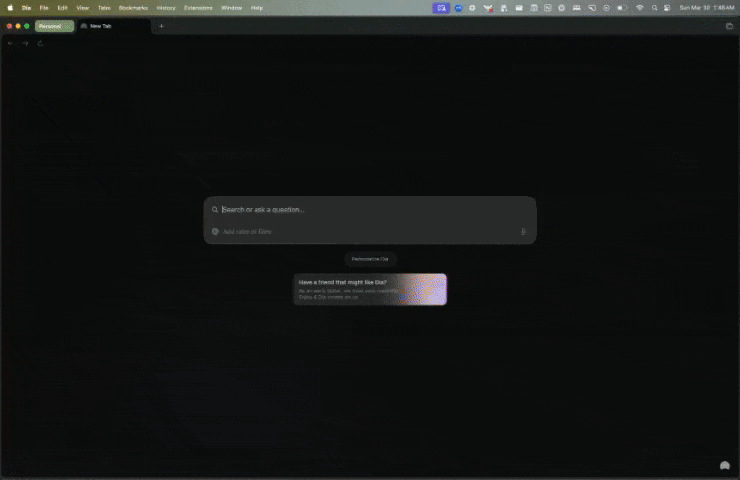This screenshot has width=740, height=480.
Task: Select the New Tab tab
Action: click(113, 26)
